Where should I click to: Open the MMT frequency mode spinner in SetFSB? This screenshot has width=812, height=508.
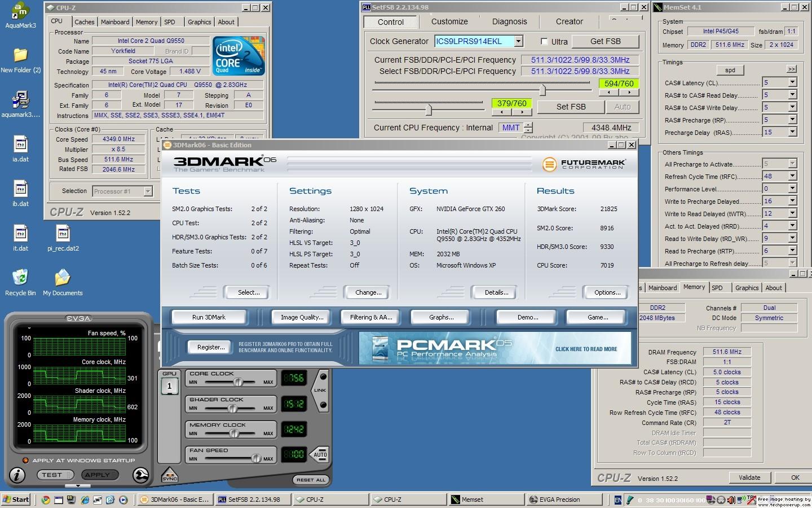pos(528,128)
